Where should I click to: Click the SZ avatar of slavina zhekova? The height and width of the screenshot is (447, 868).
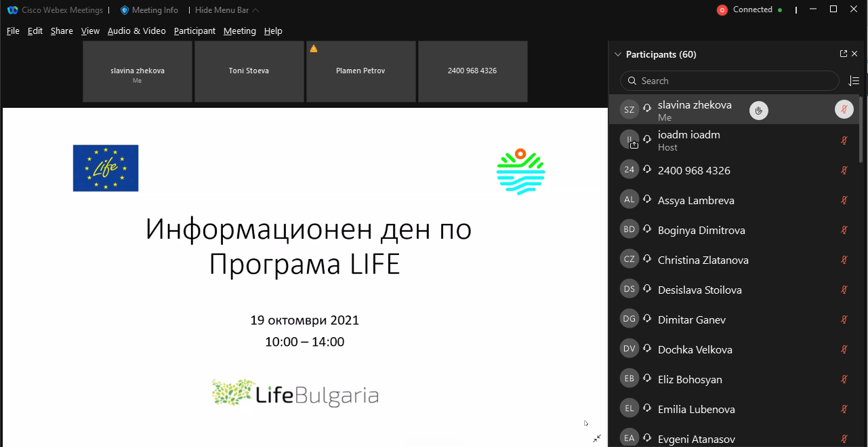coord(629,110)
